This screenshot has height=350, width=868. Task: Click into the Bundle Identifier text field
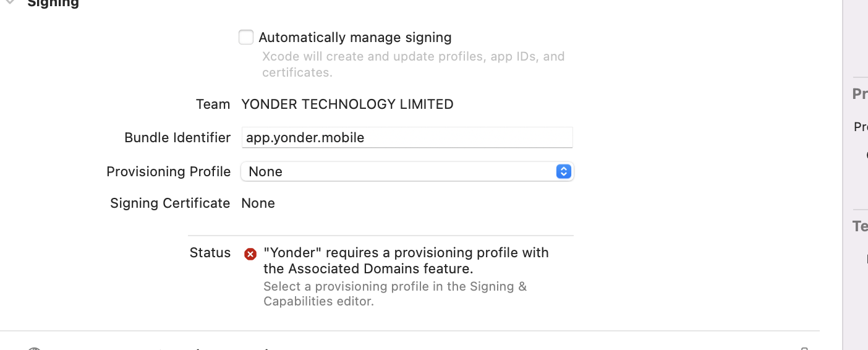coord(407,137)
